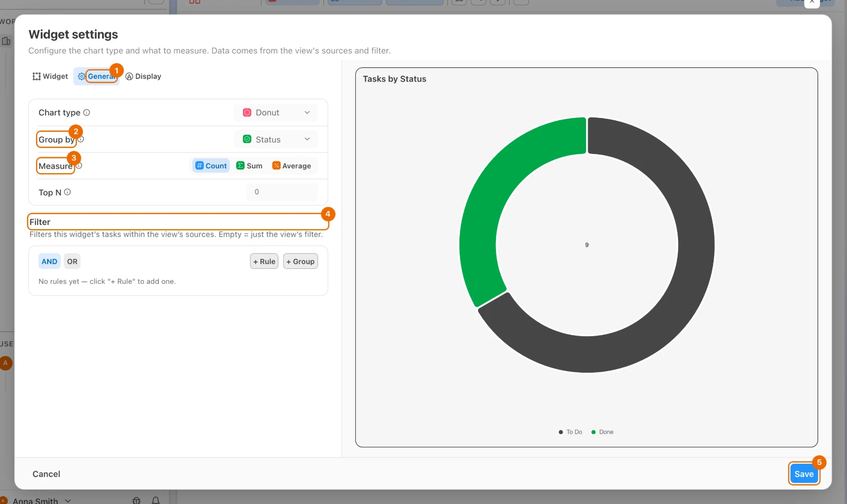Screen dimensions: 847x504
Task: Click the Tasks by Status chart title
Action: (394, 79)
